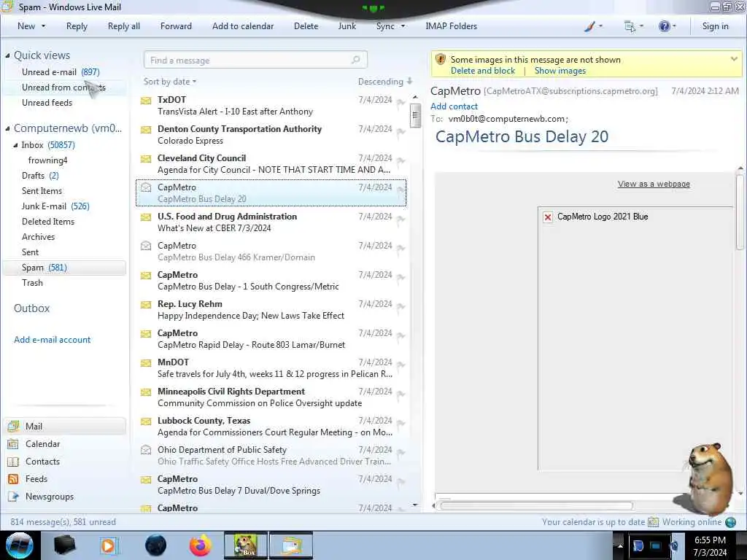Click the calendar status icon in status bar
The image size is (747, 560).
[x=653, y=522]
